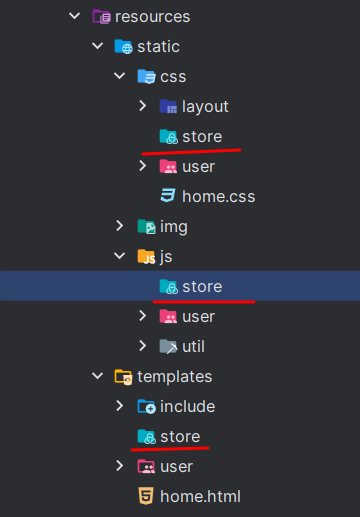This screenshot has width=360, height=517.
Task: Expand the user folder under templates
Action: 120,466
